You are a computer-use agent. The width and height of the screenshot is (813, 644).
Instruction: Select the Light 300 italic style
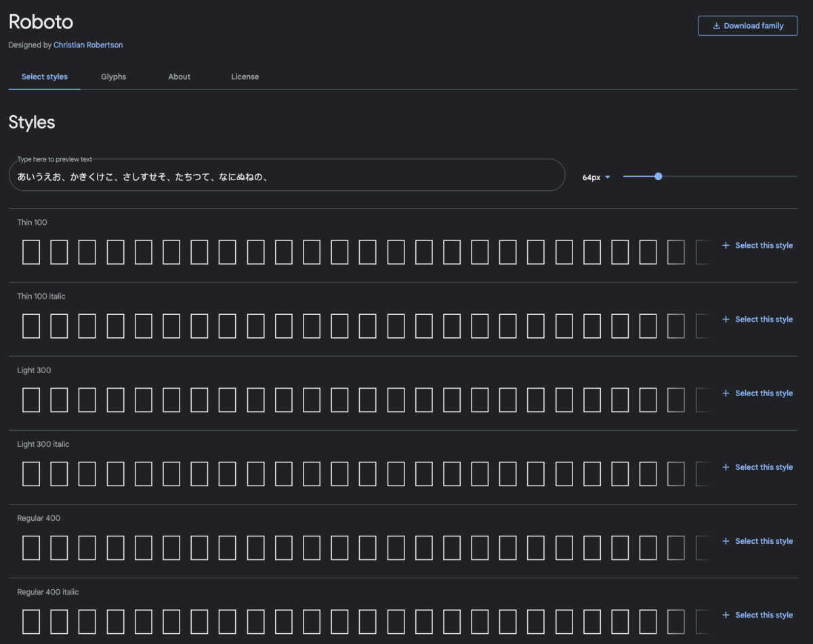click(x=757, y=467)
